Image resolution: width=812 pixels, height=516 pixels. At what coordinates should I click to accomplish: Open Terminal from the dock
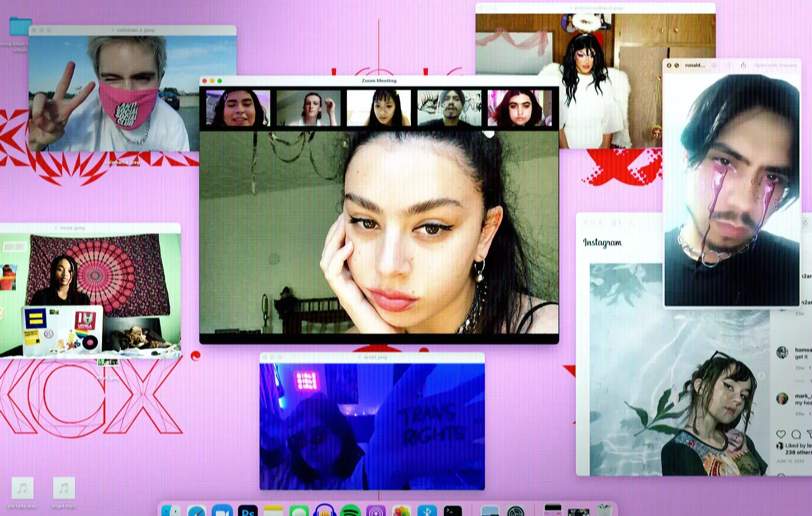pos(453,512)
